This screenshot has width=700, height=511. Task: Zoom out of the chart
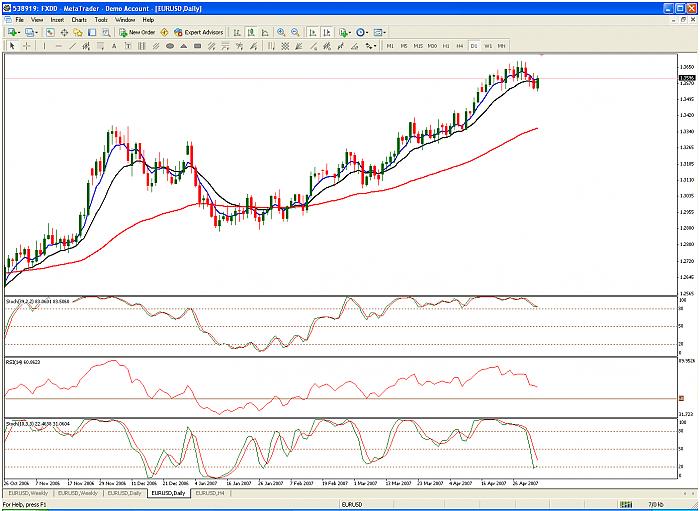pos(295,33)
